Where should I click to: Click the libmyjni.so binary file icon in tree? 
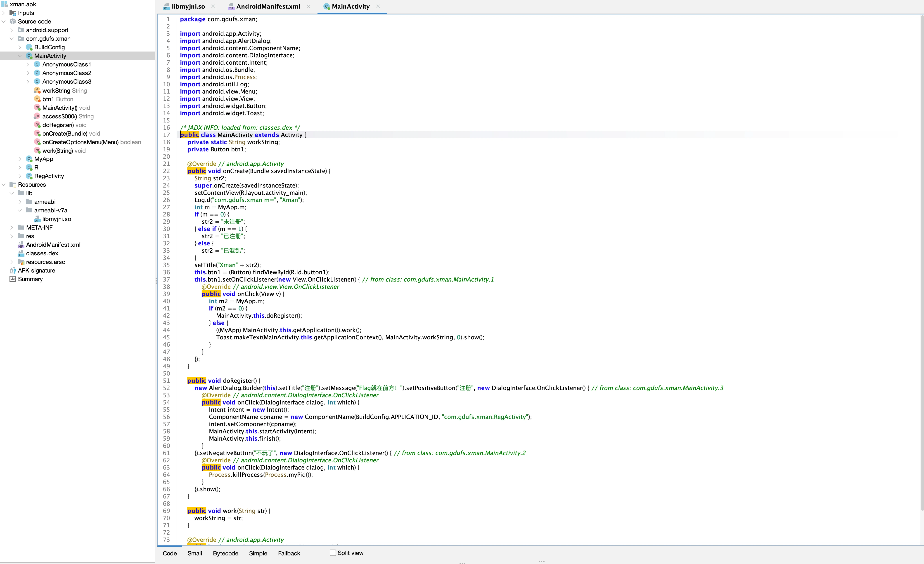click(x=37, y=219)
